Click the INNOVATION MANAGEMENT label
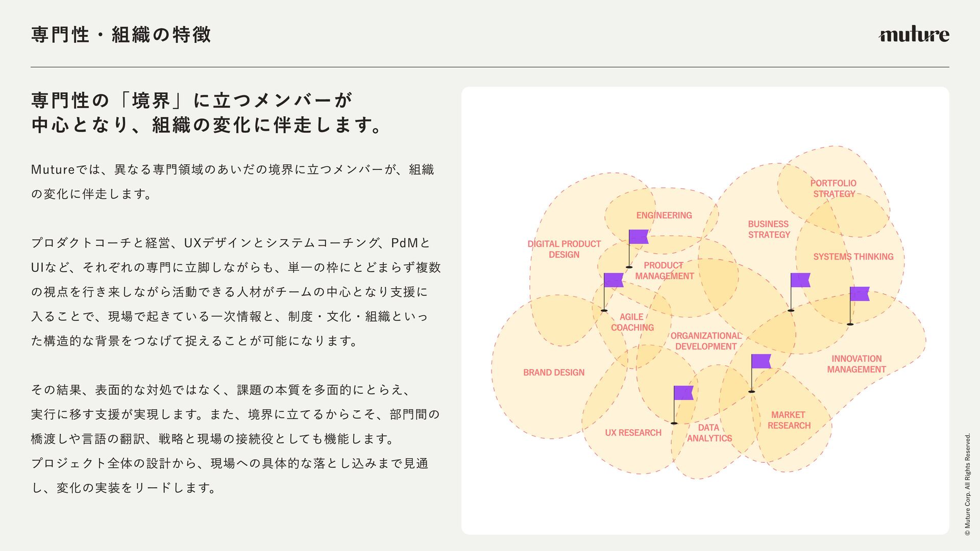The width and height of the screenshot is (980, 551). tap(856, 364)
